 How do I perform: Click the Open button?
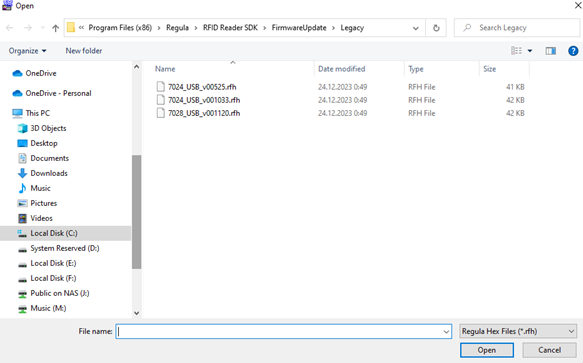coord(487,350)
